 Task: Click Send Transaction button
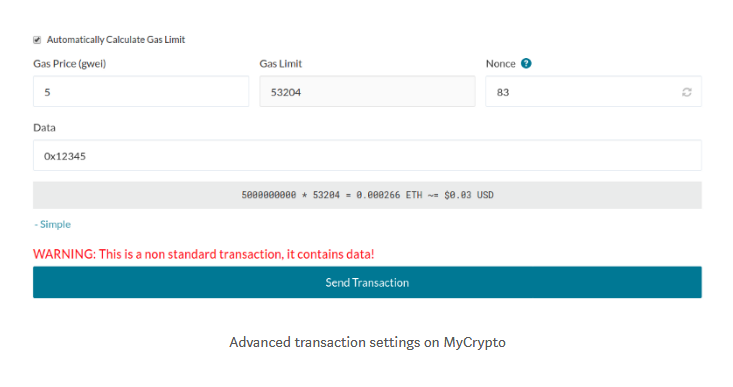[367, 282]
